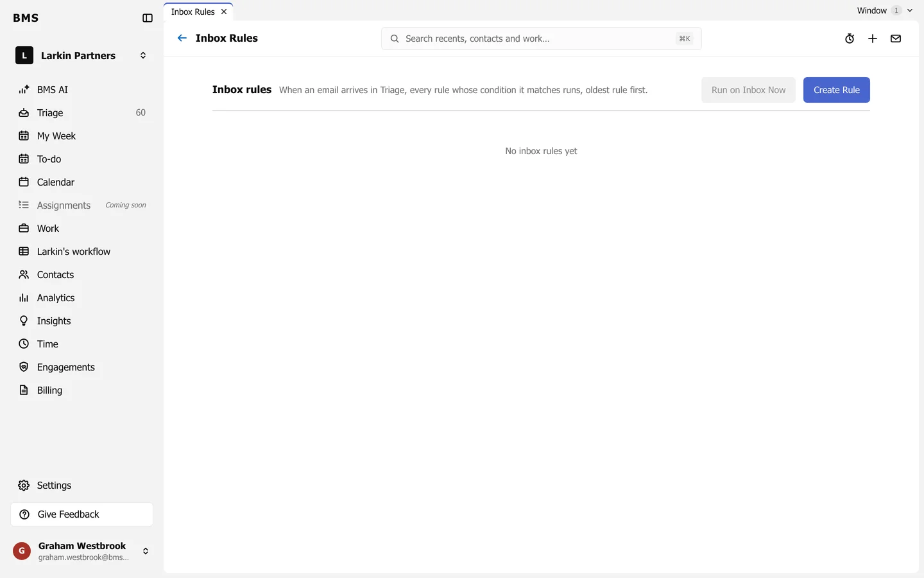Expand the Larkin Partners workspace switcher
This screenshot has width=924, height=578.
(x=143, y=56)
